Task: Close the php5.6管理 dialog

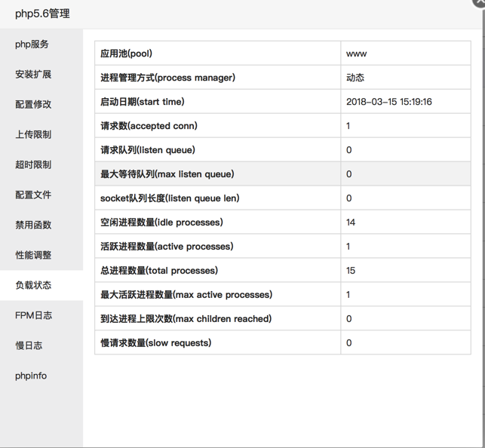Action: coord(480,2)
